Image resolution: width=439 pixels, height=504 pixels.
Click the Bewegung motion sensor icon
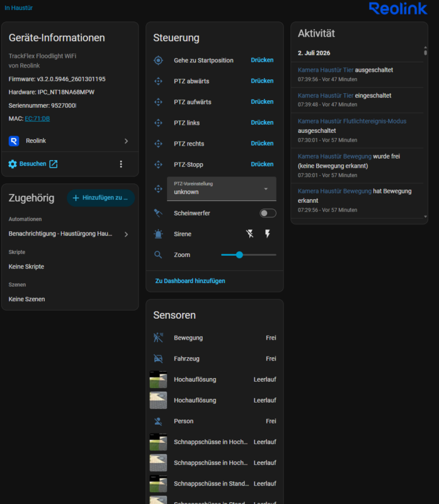158,338
